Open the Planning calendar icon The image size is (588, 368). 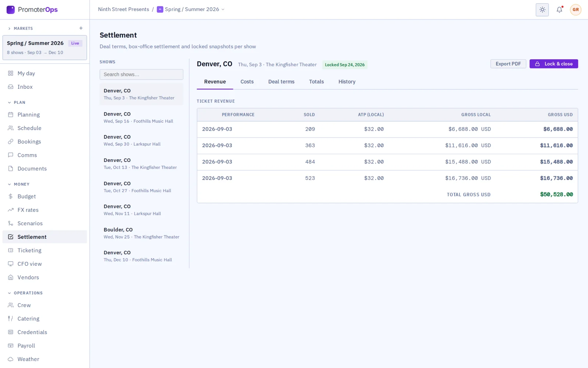pos(11,115)
